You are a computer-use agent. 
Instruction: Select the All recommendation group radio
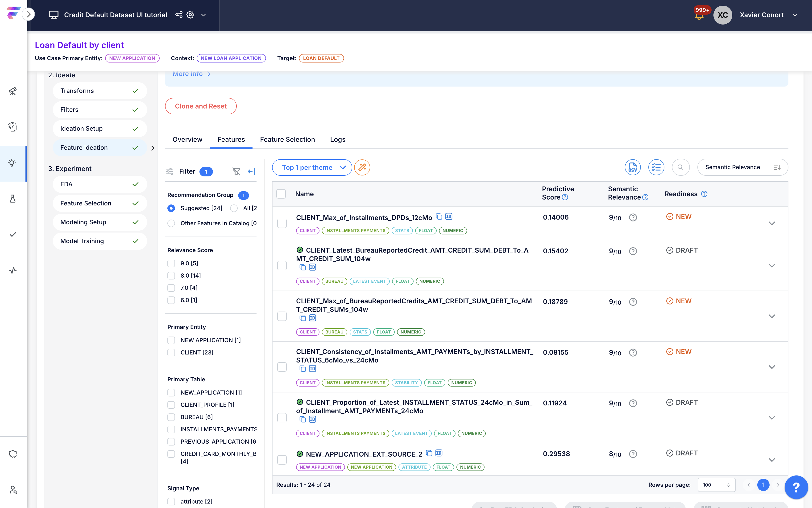(234, 208)
